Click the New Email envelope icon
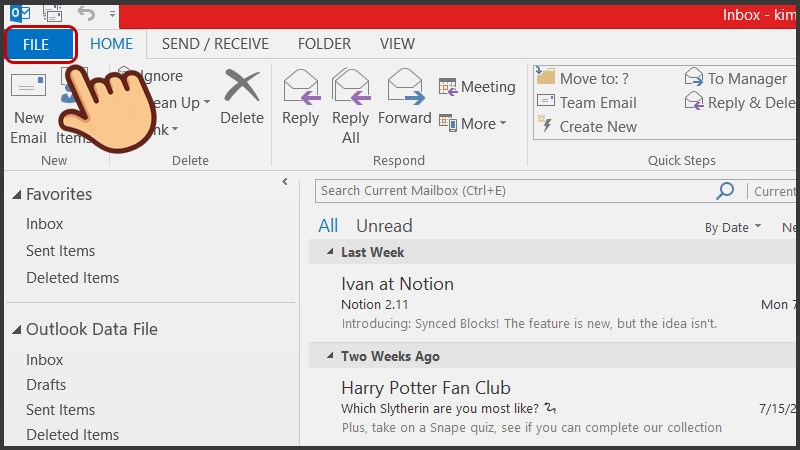Image resolution: width=800 pixels, height=450 pixels. [x=29, y=85]
